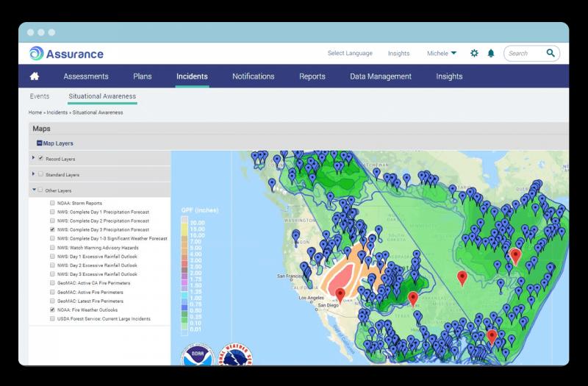Open the Michele user dropdown
588x386 pixels.
(442, 53)
